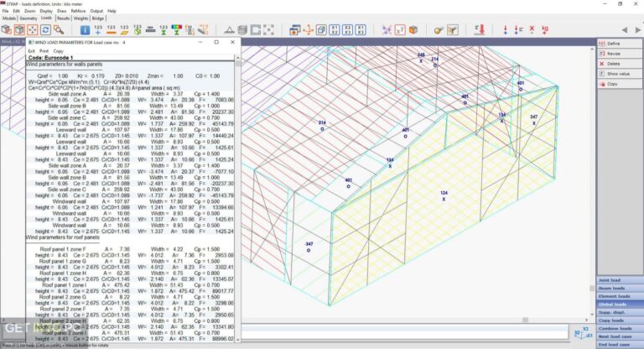
Task: Click the orange crossed-arrows rotate icon
Action: pos(308,29)
